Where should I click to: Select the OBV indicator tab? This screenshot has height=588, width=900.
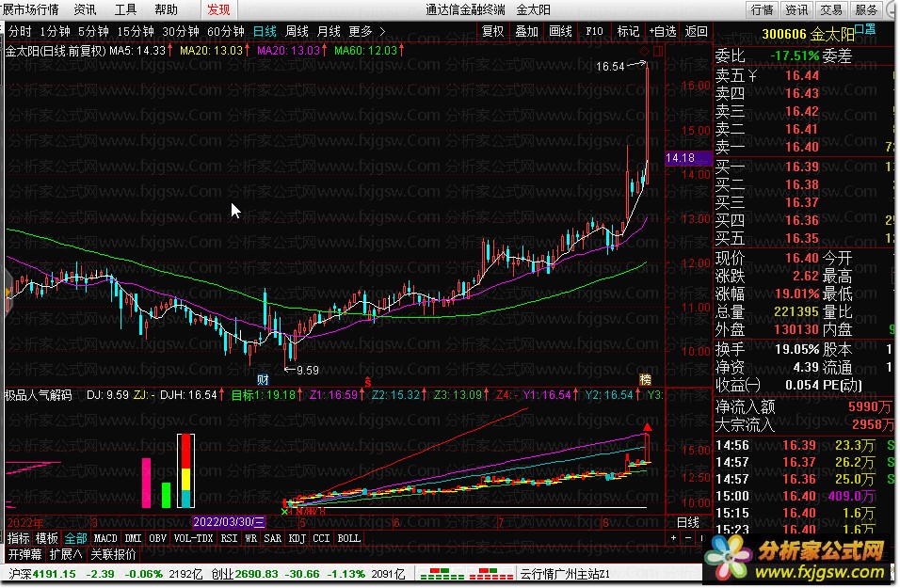click(158, 538)
